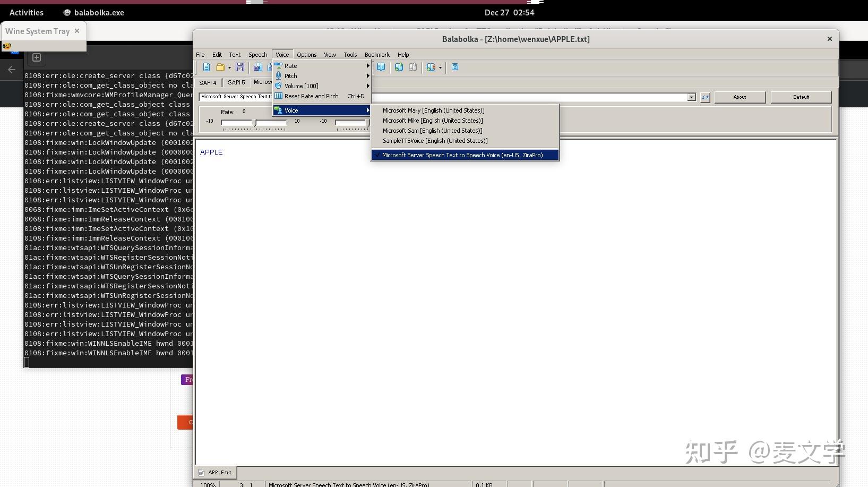
Task: Open the View menu
Action: click(330, 55)
